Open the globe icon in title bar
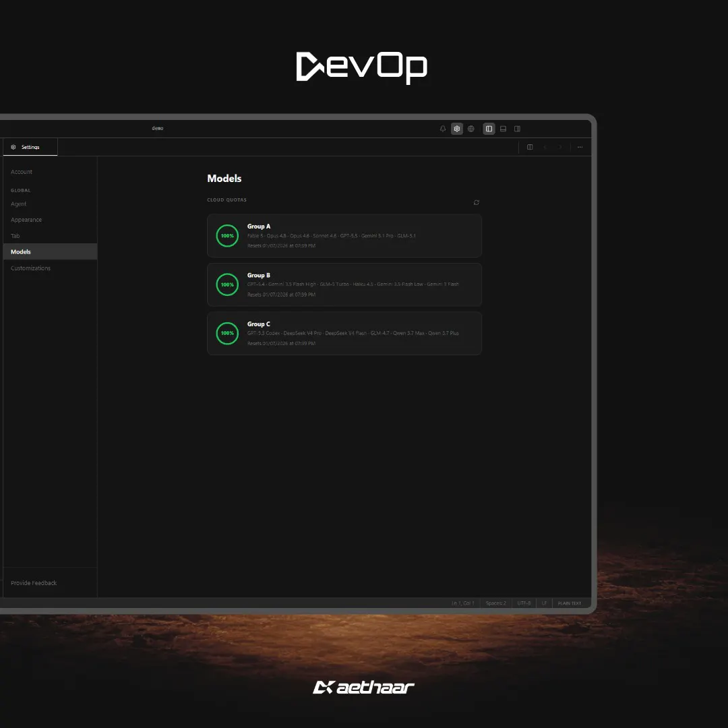 [x=471, y=129]
